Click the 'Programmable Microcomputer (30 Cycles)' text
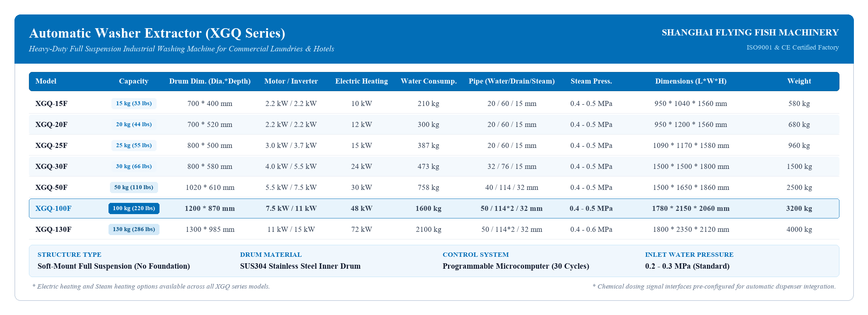Viewport: 868px width, 315px height. coord(516,266)
